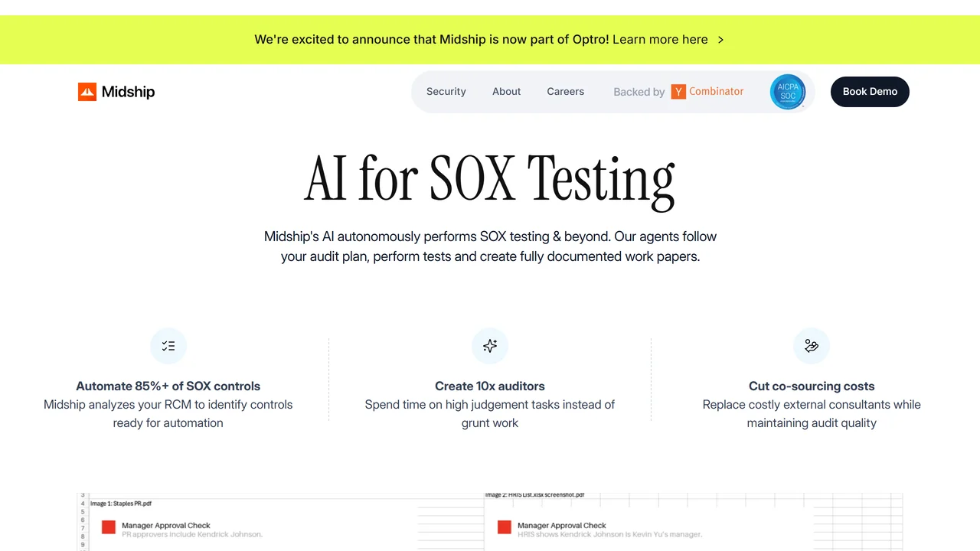Click the red square beside Staples PR approval check
The height and width of the screenshot is (551, 980).
pos(109,527)
